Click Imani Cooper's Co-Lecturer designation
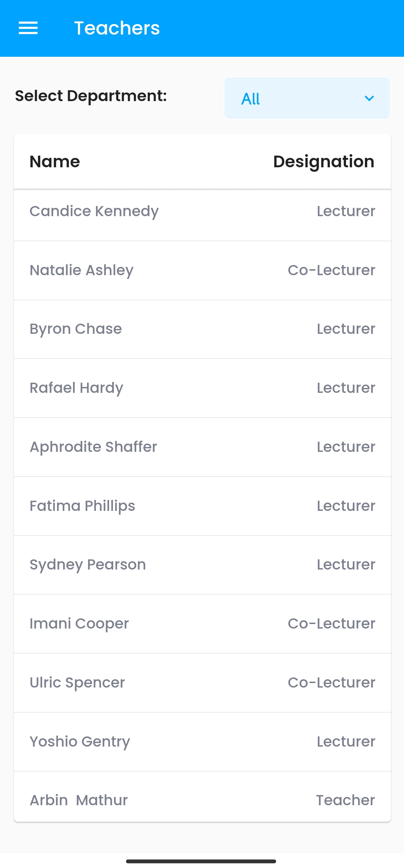The width and height of the screenshot is (404, 868). tap(331, 624)
